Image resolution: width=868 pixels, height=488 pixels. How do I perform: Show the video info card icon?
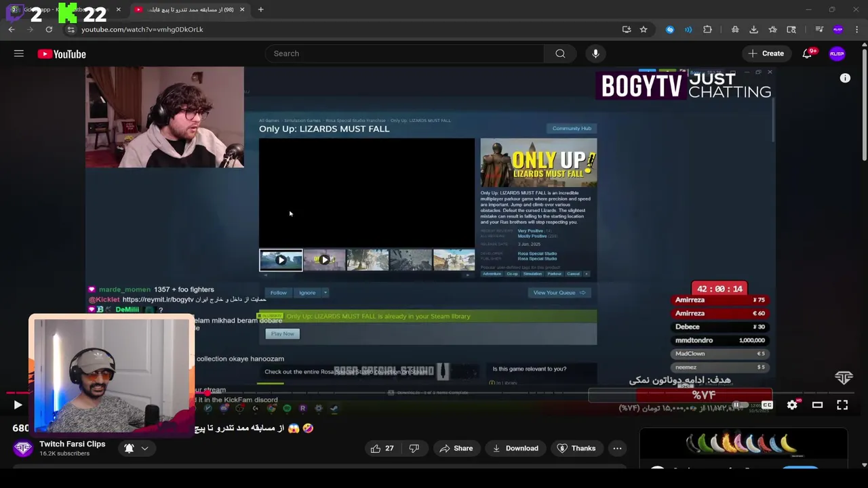pyautogui.click(x=845, y=79)
